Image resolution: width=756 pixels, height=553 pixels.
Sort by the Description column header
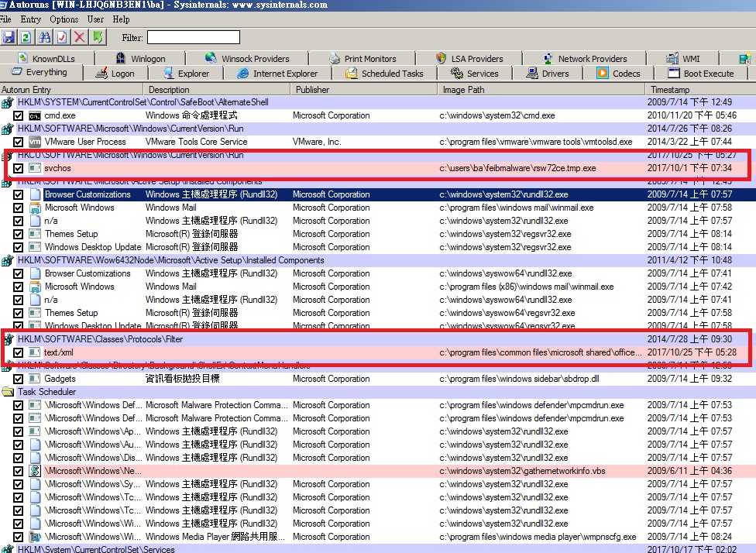pos(217,90)
